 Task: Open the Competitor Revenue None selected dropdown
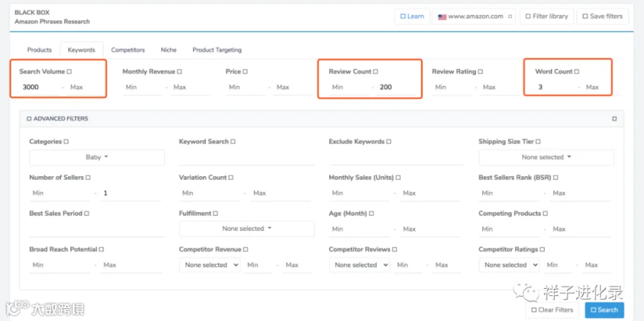tap(210, 265)
